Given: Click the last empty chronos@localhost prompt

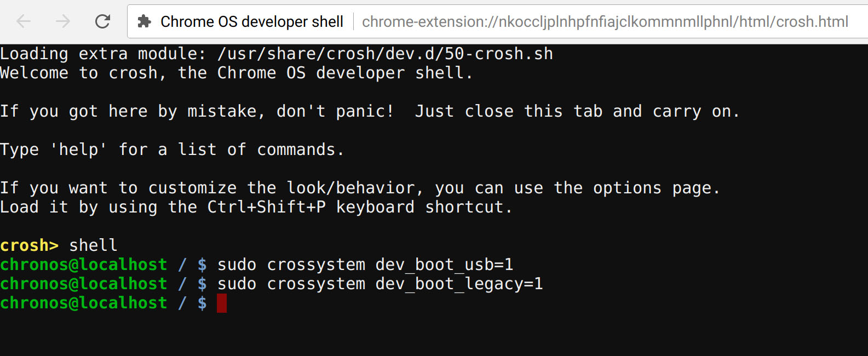Looking at the screenshot, I should tap(83, 303).
